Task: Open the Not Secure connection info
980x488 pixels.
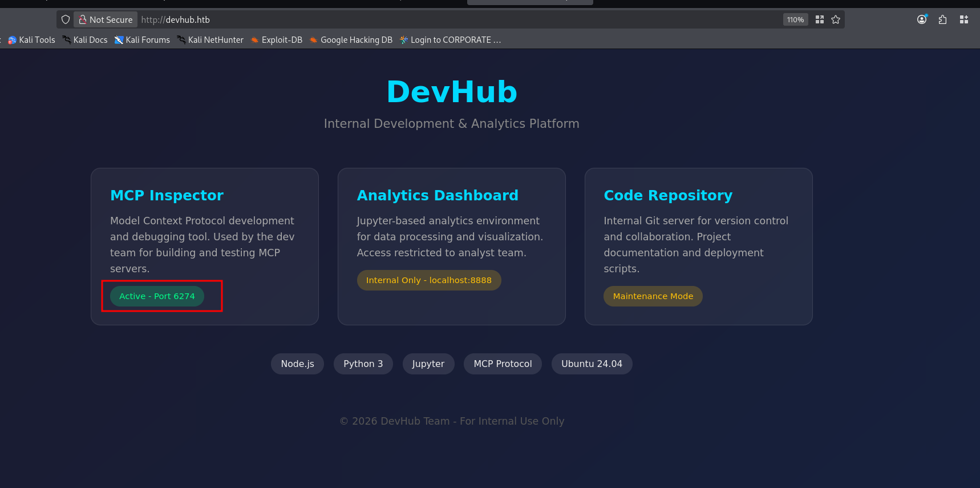Action: click(x=106, y=19)
